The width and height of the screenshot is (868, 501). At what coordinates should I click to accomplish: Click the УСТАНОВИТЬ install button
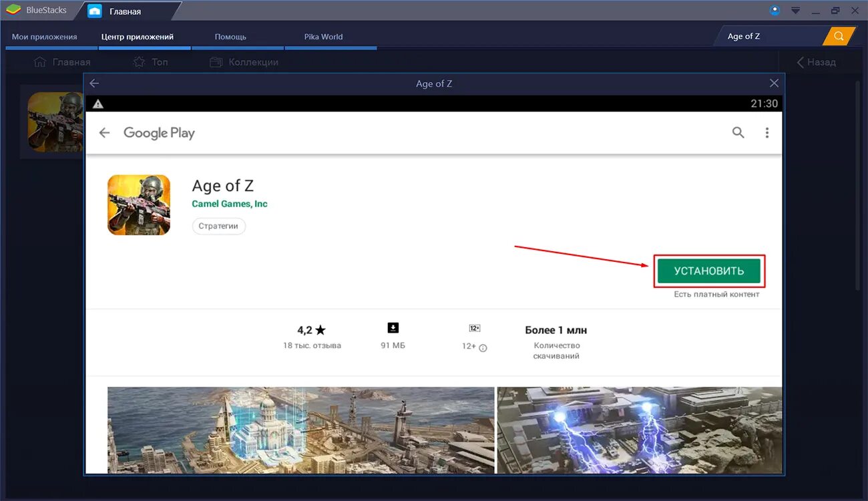pos(709,271)
